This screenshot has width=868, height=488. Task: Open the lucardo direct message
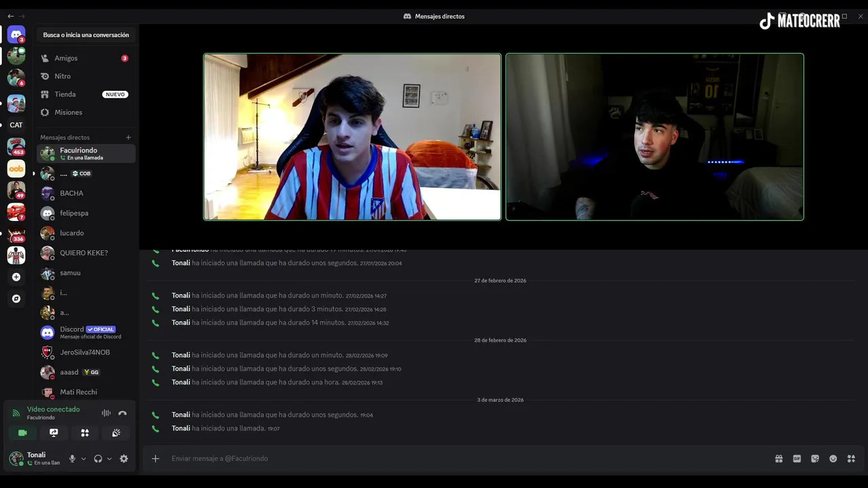pyautogui.click(x=85, y=233)
